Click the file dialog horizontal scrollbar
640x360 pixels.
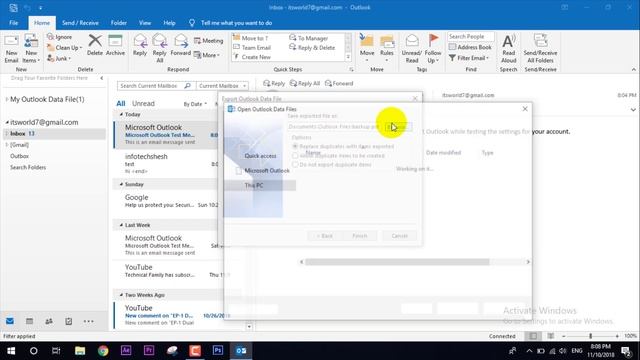397,262
